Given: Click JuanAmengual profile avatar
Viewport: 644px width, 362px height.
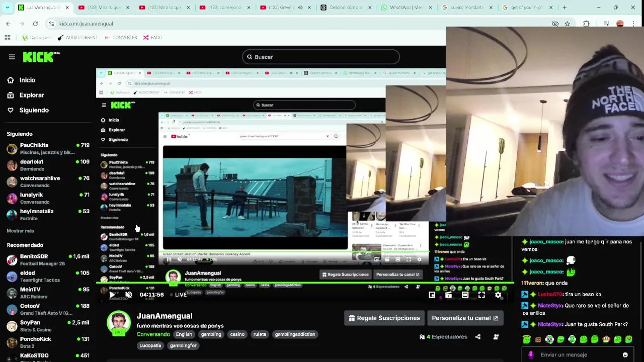Looking at the screenshot, I should pyautogui.click(x=119, y=323).
